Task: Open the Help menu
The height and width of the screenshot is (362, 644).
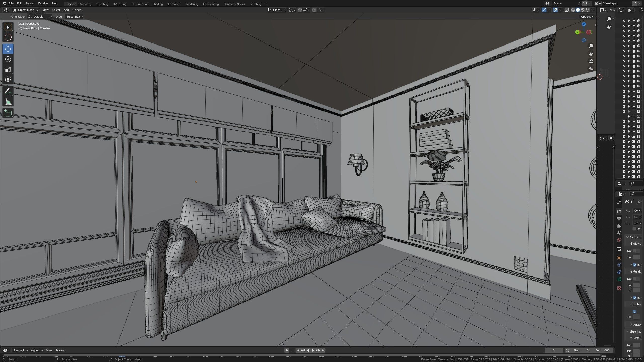Action: (55, 3)
